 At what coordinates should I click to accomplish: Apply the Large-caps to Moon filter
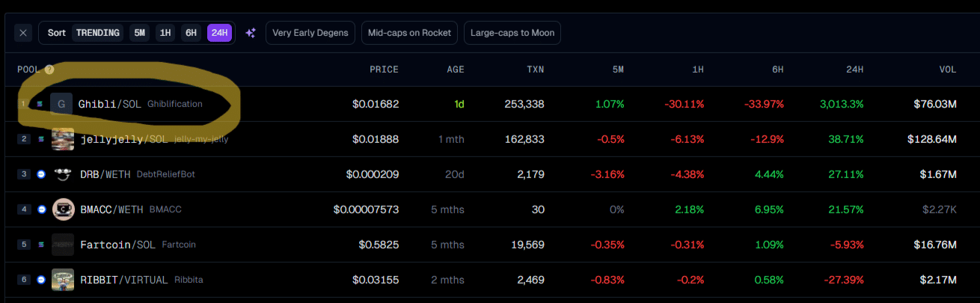tap(512, 33)
